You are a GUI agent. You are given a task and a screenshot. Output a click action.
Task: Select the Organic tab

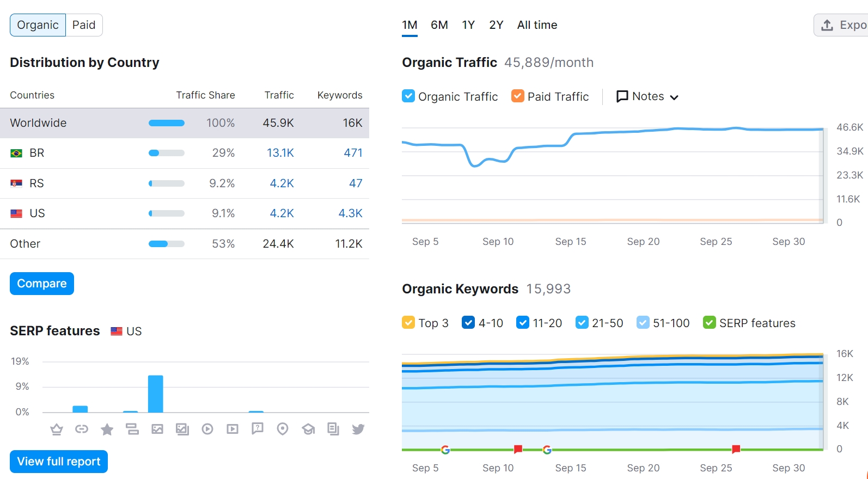coord(38,25)
